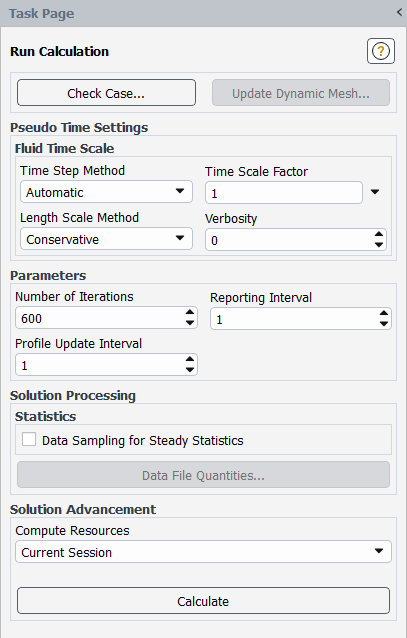
Task: Open the Time Scale Factor options arrow
Action: (375, 192)
